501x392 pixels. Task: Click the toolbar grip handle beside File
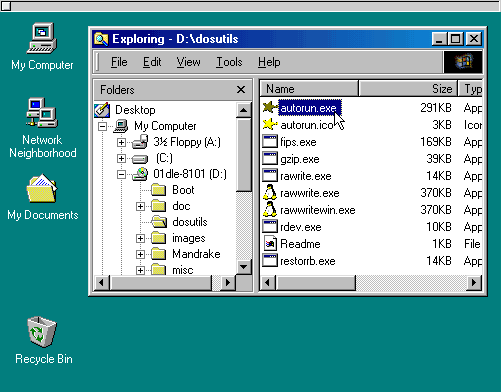tap(98, 62)
